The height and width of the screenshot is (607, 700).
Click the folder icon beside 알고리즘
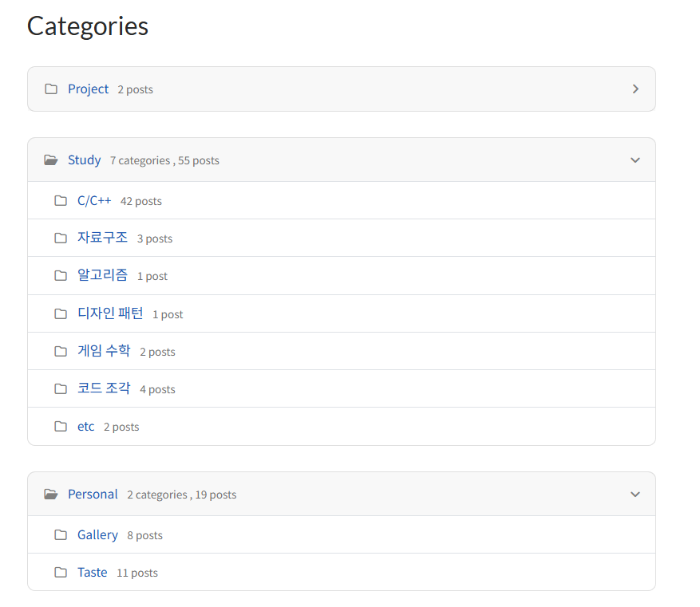[61, 276]
